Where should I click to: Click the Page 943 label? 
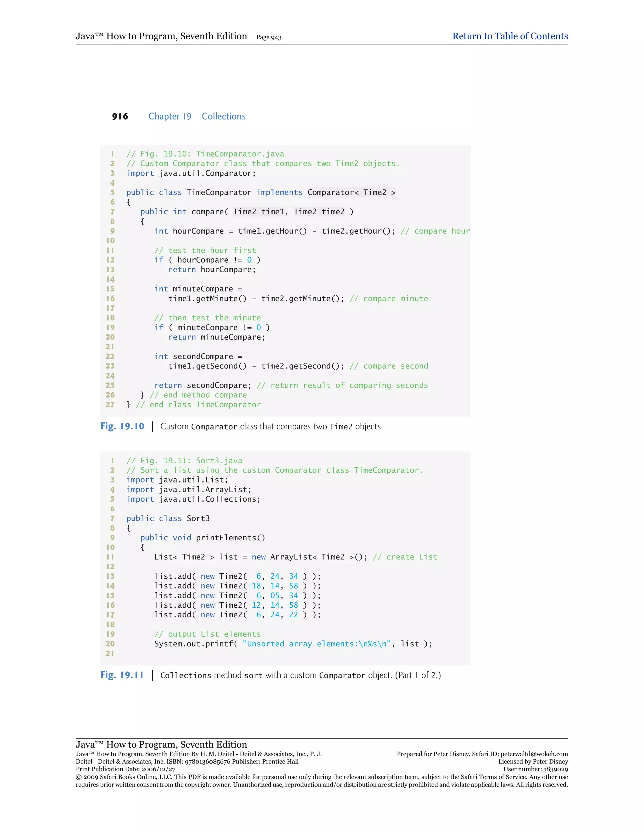(269, 37)
